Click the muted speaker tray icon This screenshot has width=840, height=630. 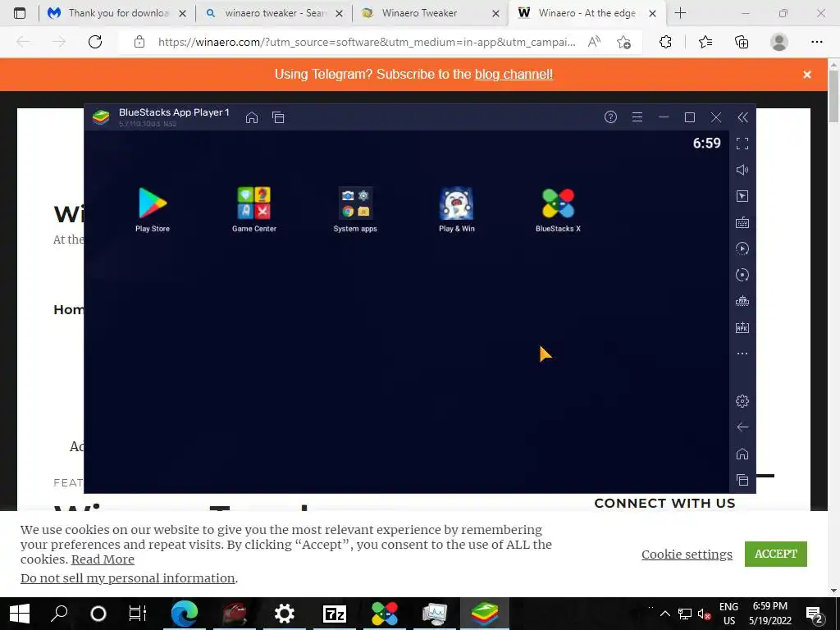click(705, 614)
